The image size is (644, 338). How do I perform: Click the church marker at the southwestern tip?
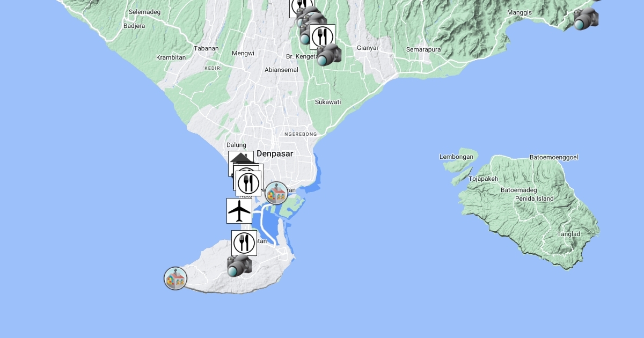[175, 278]
